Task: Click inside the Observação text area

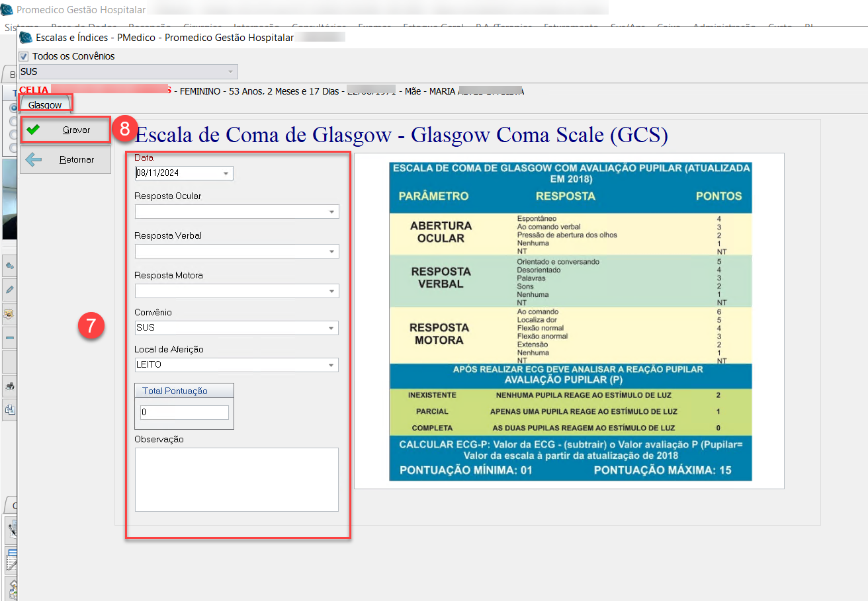Action: 236,479
